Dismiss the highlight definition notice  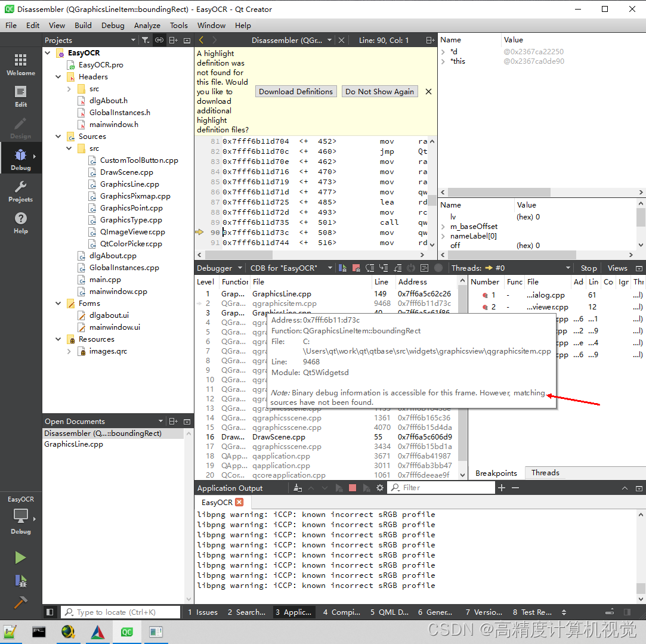tap(428, 91)
